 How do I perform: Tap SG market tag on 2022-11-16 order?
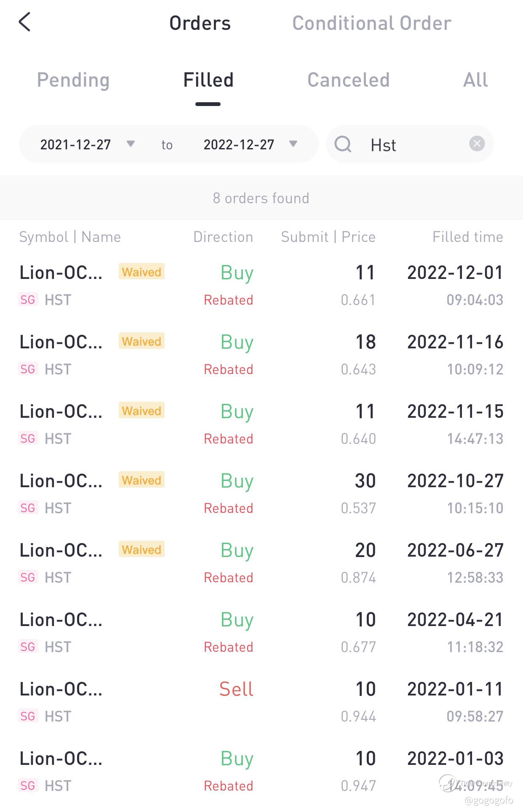28,369
